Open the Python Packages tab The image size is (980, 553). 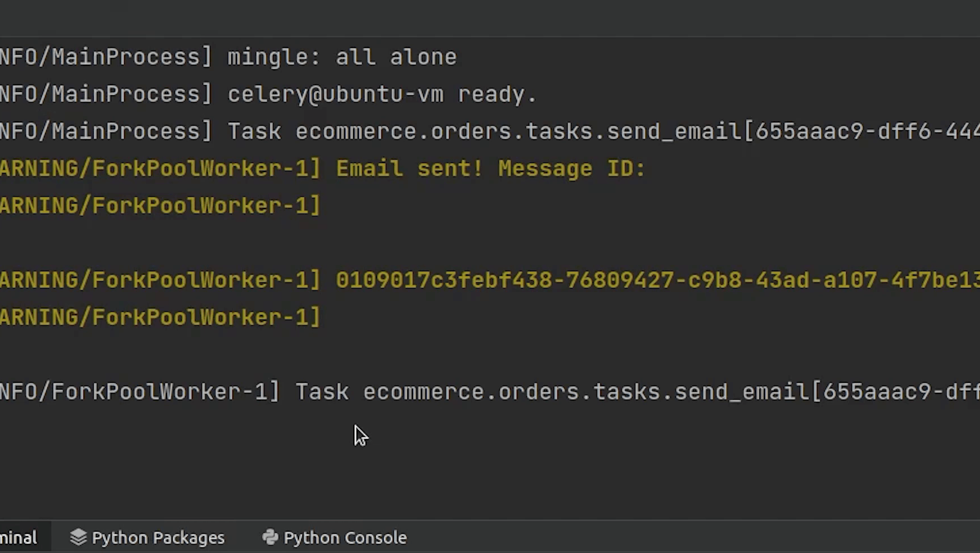click(157, 538)
